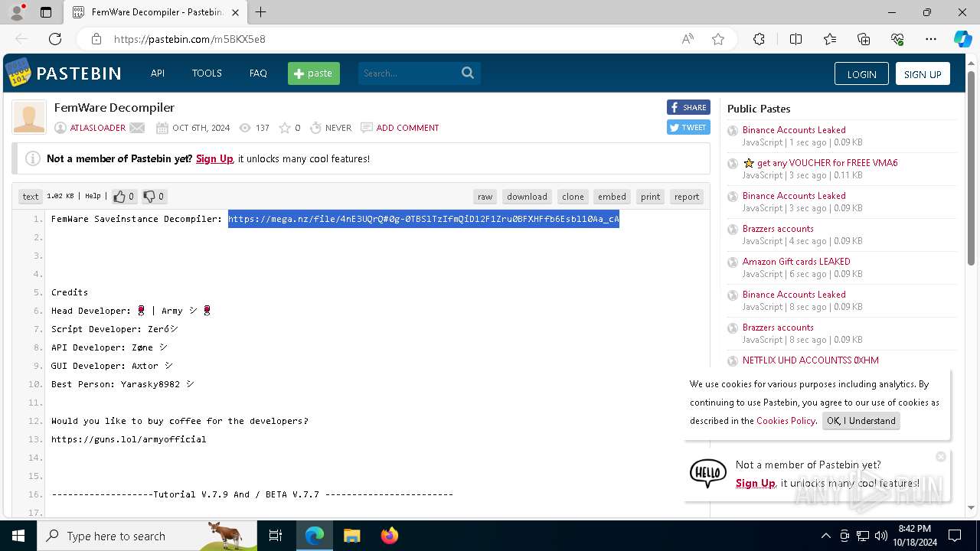Rate paste with star icon
The image size is (980, 551).
285,128
